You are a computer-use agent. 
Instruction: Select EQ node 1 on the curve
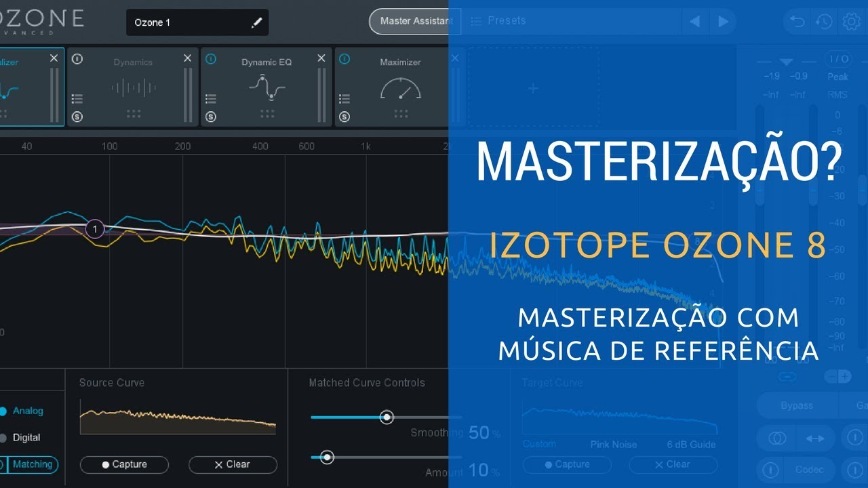point(95,229)
